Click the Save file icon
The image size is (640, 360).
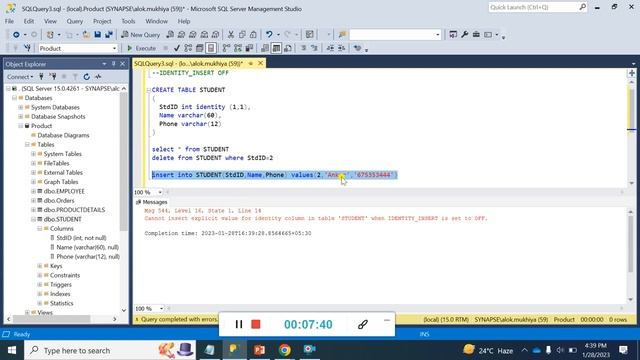coord(97,35)
